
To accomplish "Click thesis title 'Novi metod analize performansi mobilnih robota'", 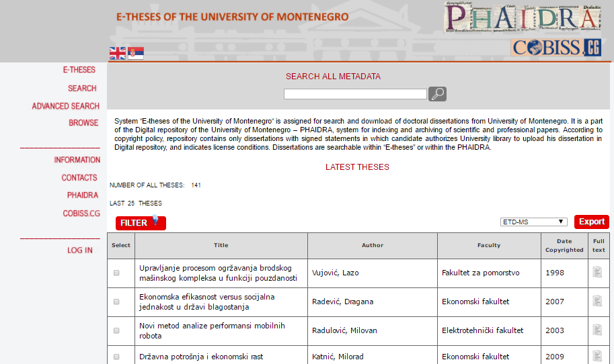I will pos(212,331).
